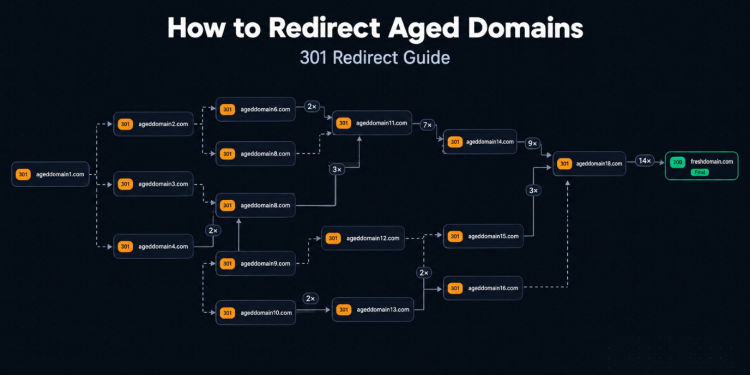Click the title How to Redirect Aged Domains
Viewport: 750px width, 375px height.
(375, 28)
